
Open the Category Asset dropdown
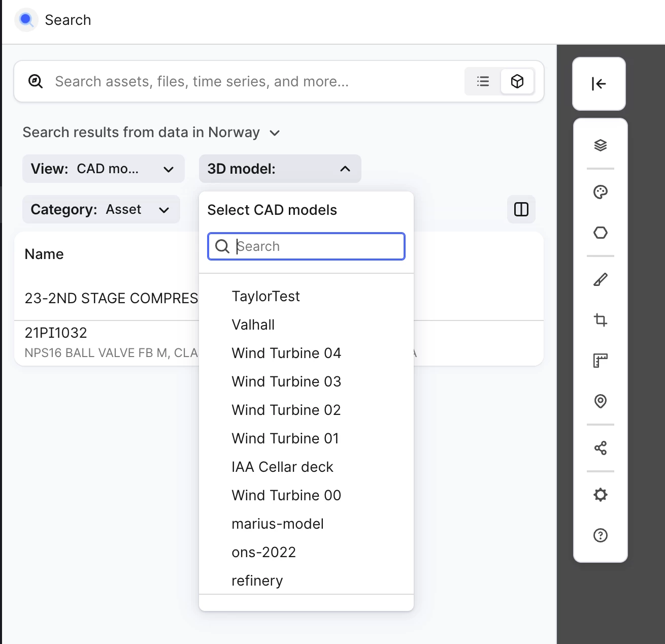click(101, 209)
